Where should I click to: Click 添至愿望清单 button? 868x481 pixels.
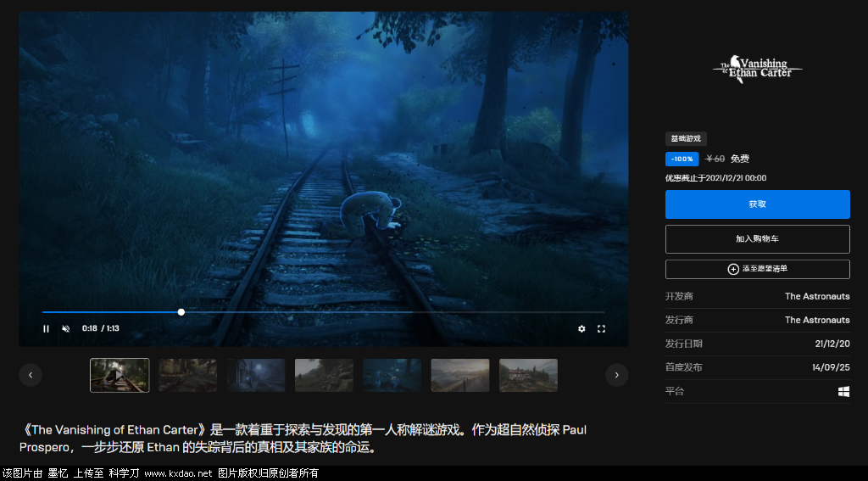[x=757, y=269]
